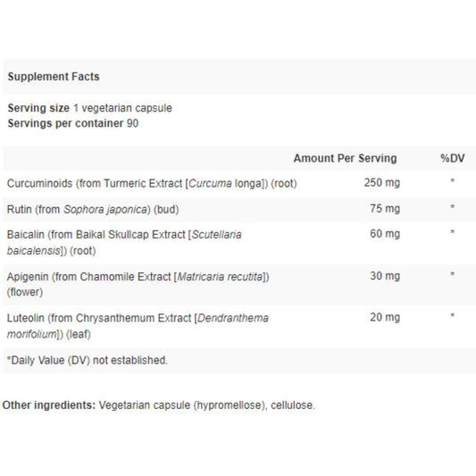
Task: Click the 60 mg amount value
Action: [385, 234]
